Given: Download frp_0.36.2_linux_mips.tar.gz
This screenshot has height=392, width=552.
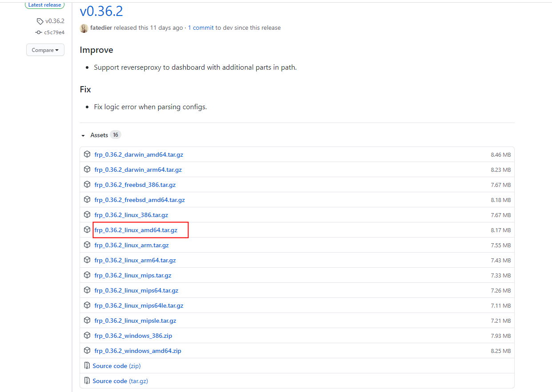Looking at the screenshot, I should (133, 276).
